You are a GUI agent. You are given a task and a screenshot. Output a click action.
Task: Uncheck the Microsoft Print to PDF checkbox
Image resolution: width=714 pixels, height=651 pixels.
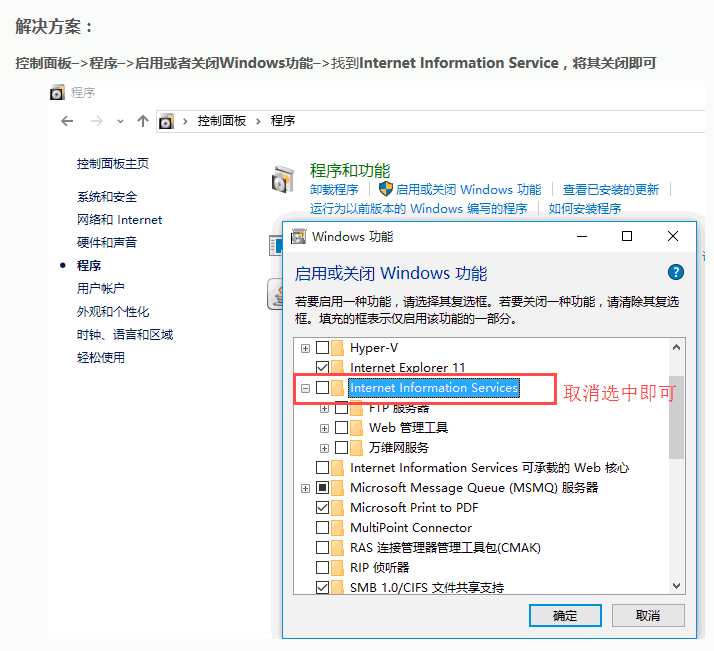click(322, 508)
